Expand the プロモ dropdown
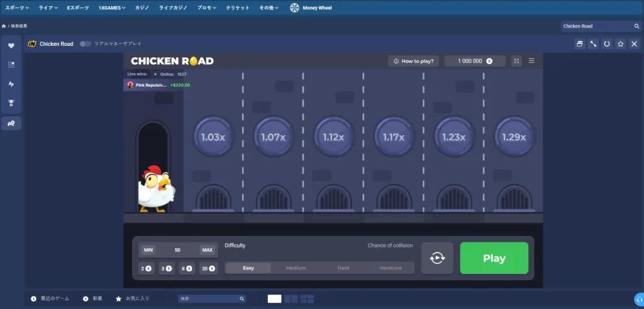The image size is (644, 309). 207,8
